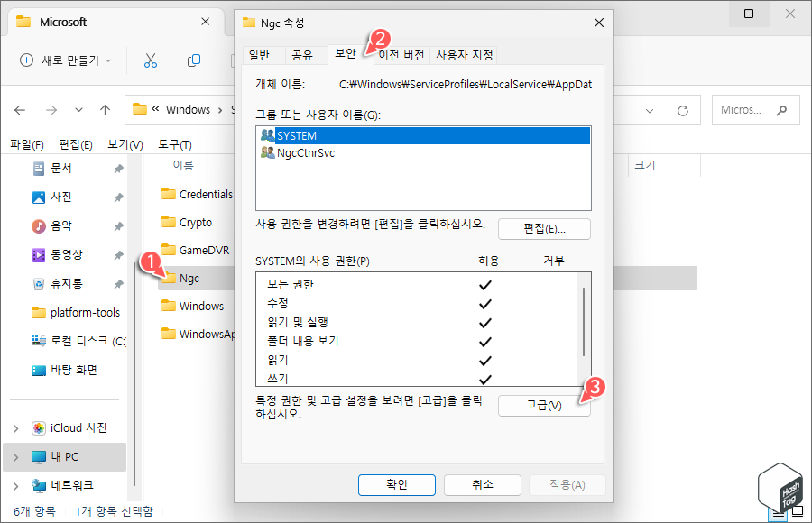
Task: Close the Microsoft Explorer tab
Action: 205,22
